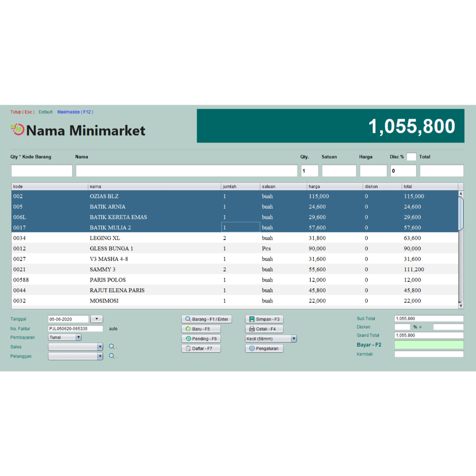Viewport: 476px width, 476px height.
Task: Expand the Pembayaran Tunai dropdown
Action: pos(78,337)
